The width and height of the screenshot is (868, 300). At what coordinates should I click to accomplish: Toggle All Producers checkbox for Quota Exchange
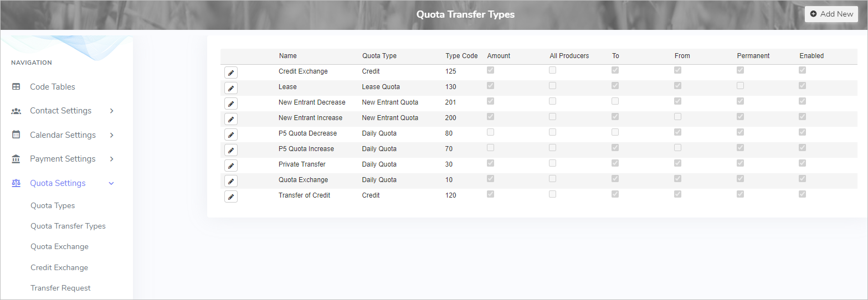point(552,179)
